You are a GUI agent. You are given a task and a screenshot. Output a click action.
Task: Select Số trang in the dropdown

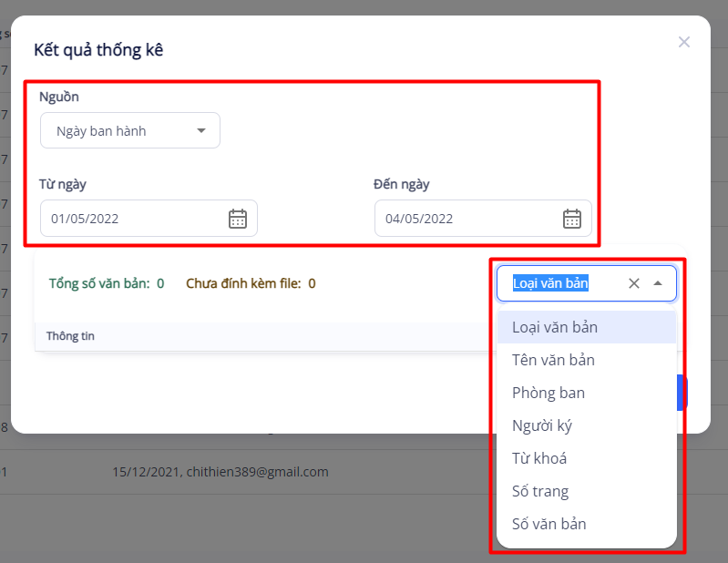540,491
